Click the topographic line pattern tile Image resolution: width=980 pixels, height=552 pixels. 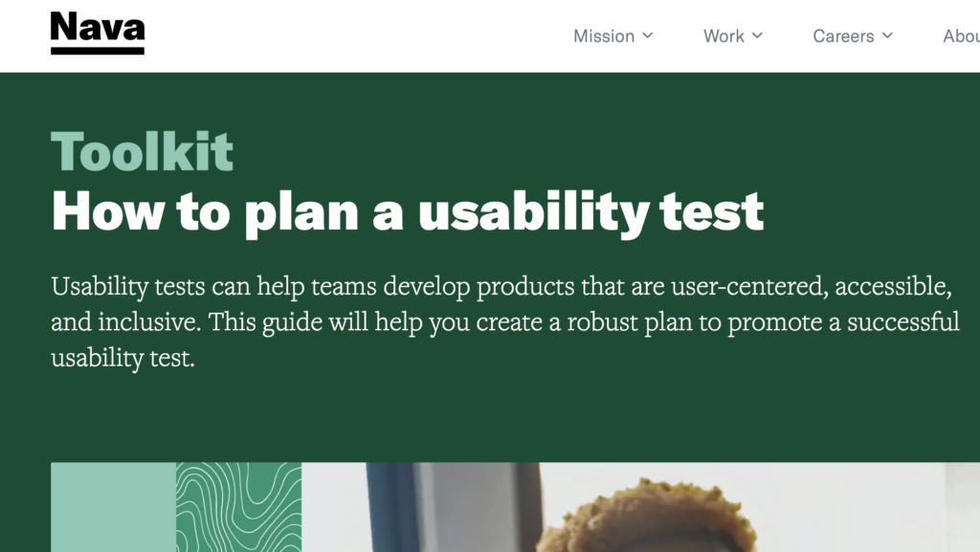point(238,507)
